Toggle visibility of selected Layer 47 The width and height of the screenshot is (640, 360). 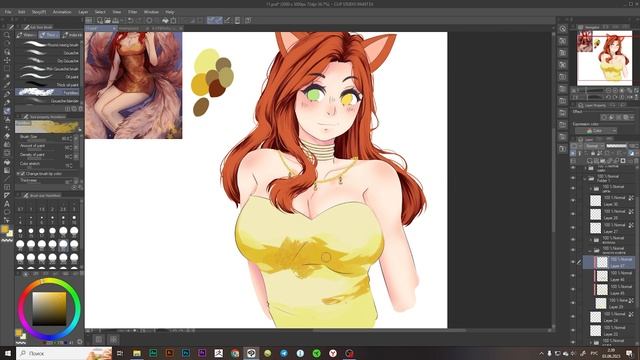(573, 262)
